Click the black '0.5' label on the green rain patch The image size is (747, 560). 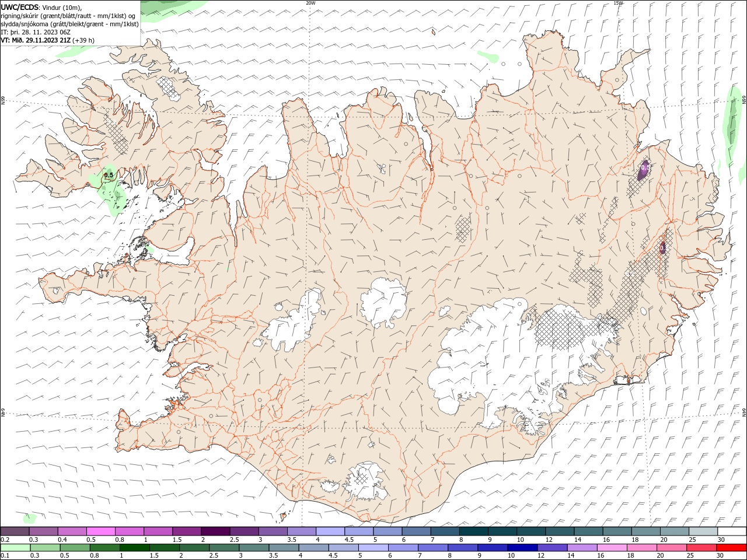[109, 175]
